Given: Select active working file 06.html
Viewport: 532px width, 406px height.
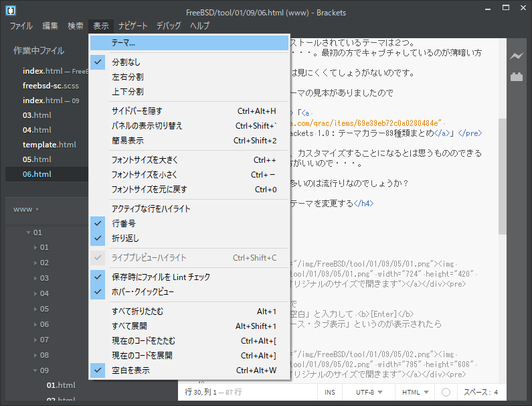Looking at the screenshot, I should 47,174.
